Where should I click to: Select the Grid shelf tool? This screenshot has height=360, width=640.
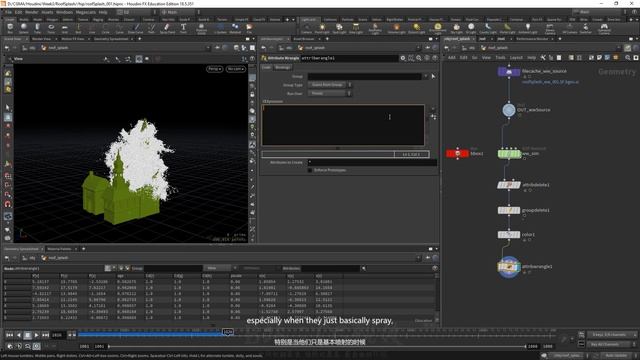pos(64,28)
